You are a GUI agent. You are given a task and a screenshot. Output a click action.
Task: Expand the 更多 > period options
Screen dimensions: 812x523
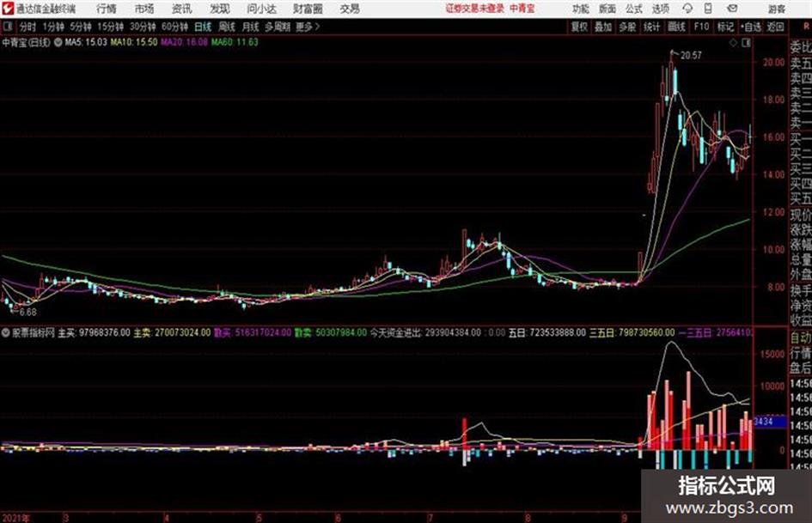click(308, 27)
